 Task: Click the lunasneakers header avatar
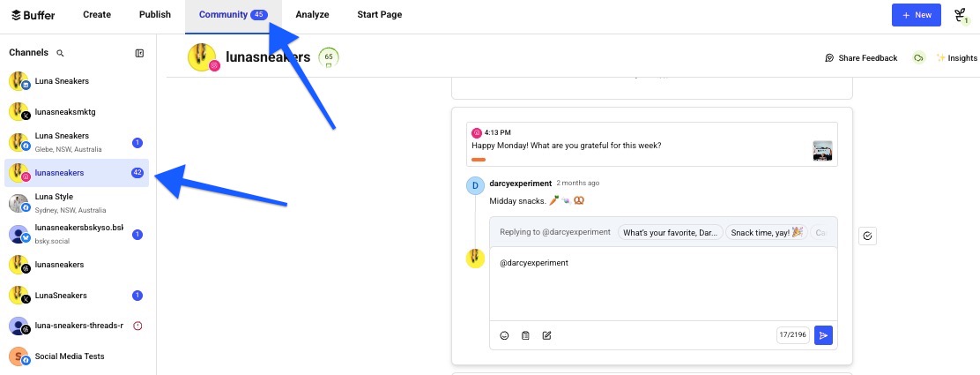(x=203, y=57)
